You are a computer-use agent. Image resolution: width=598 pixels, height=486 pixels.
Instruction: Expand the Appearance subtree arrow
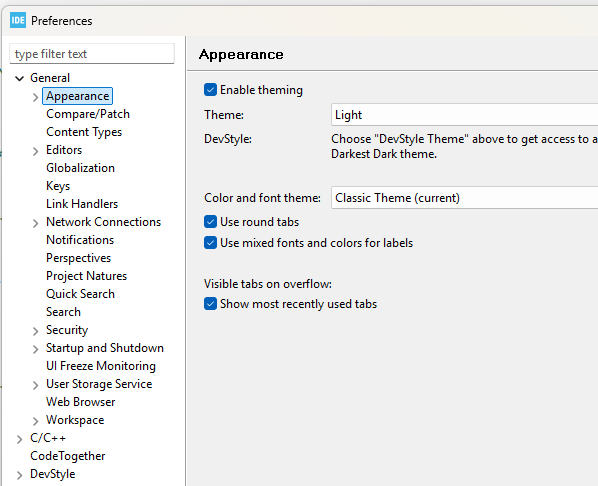[35, 97]
